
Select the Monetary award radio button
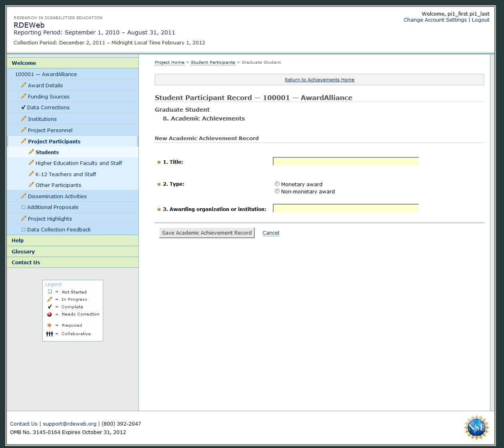pos(277,184)
